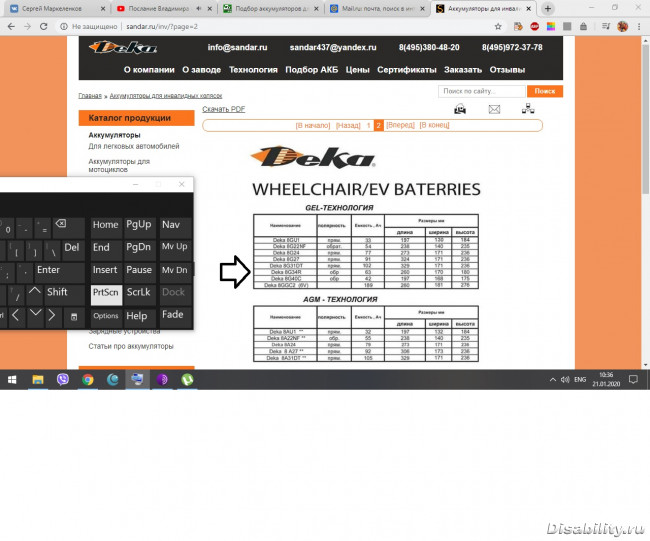Open Отзывы menu item
This screenshot has width=650, height=541.
507,70
